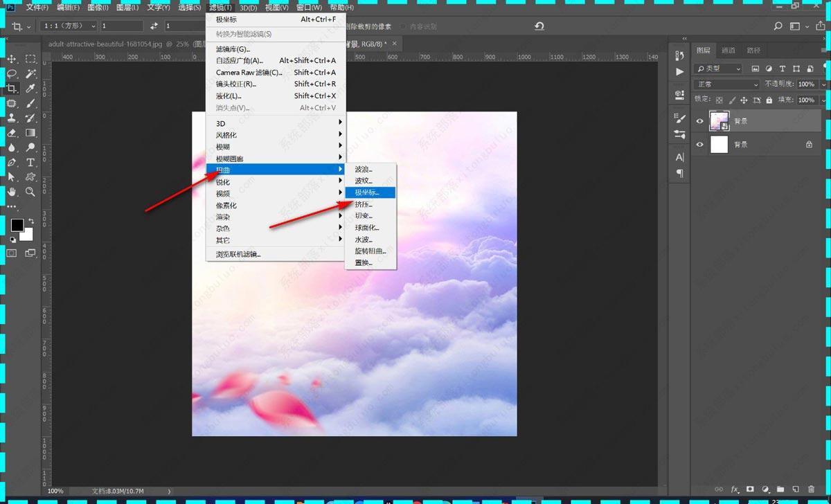Select the Magic Wand tool
This screenshot has width=831, height=504.
[x=30, y=74]
